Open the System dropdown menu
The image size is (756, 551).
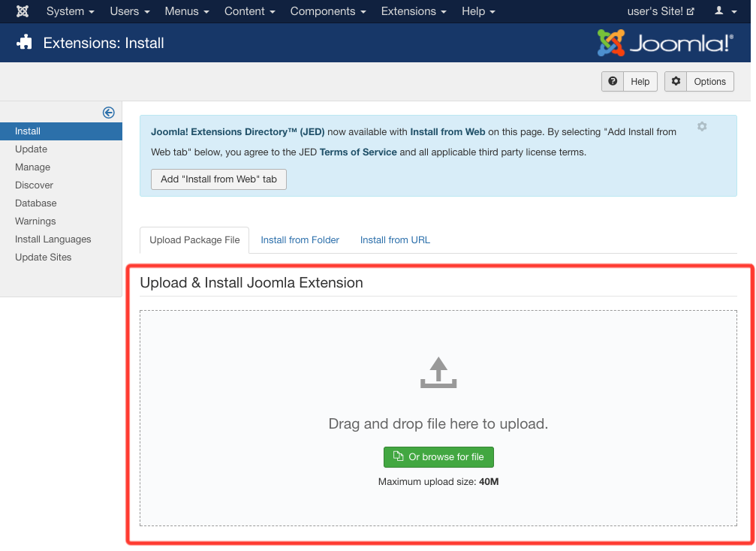(x=71, y=11)
